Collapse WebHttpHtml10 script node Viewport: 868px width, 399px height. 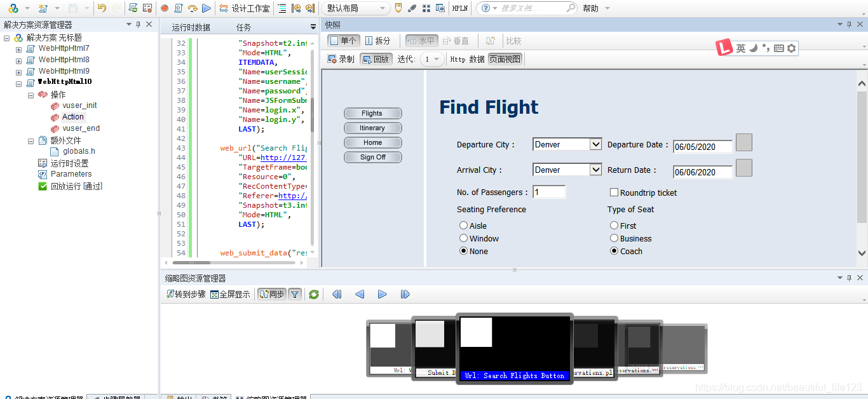coord(18,83)
